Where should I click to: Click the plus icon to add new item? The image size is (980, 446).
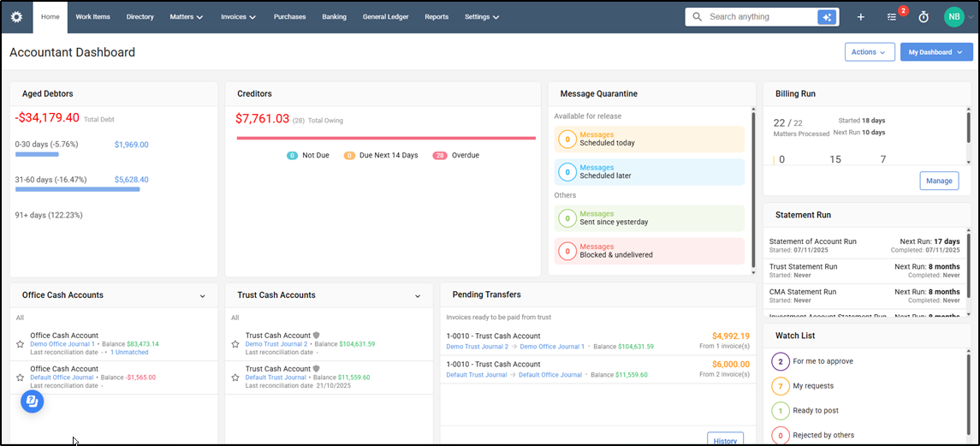861,17
